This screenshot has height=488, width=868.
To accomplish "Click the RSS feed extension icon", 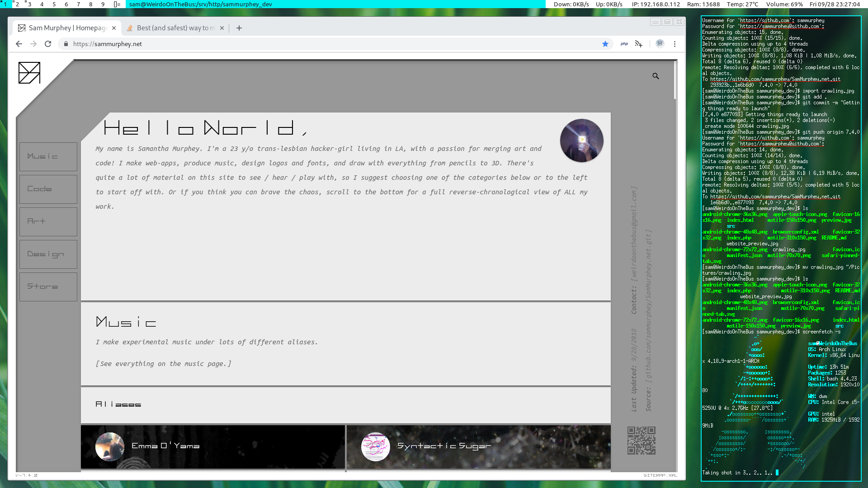I will tap(638, 44).
